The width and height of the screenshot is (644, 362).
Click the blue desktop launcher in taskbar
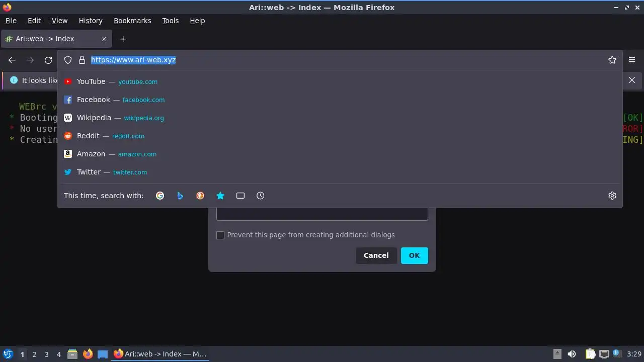[x=103, y=354]
